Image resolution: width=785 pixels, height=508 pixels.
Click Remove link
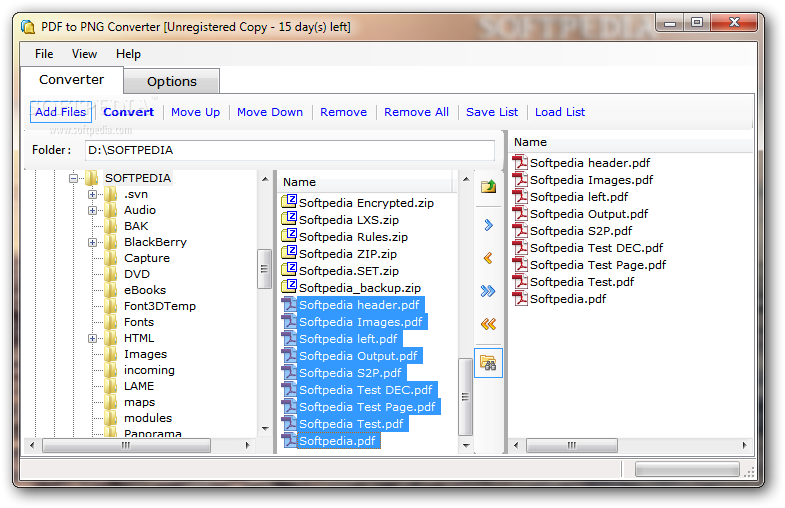point(343,112)
